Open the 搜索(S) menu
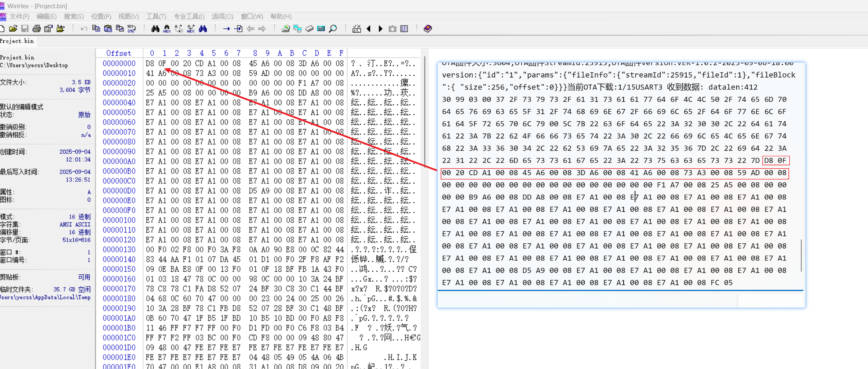This screenshot has height=369, width=868. (x=73, y=16)
